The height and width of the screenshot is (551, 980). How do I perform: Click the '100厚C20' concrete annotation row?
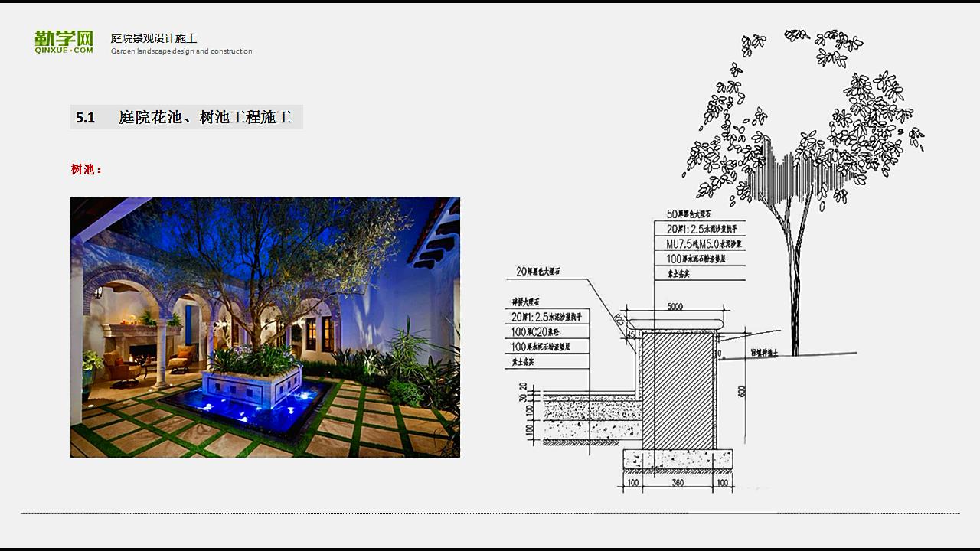(546, 332)
